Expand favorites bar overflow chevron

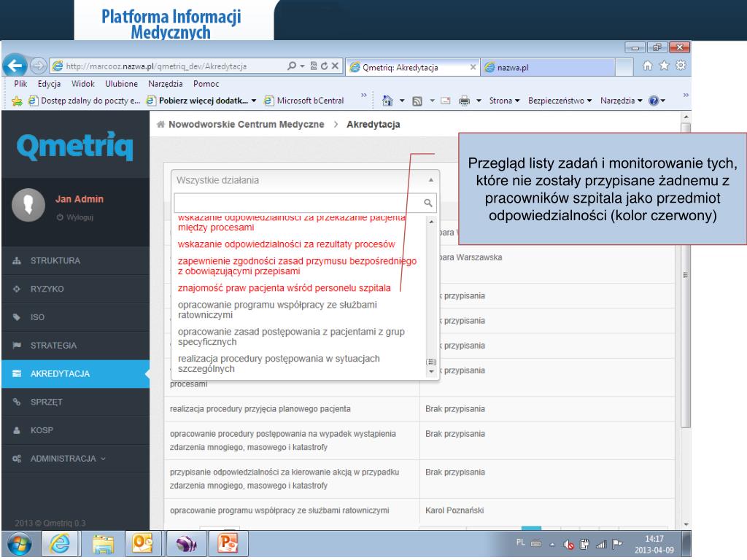[363, 96]
